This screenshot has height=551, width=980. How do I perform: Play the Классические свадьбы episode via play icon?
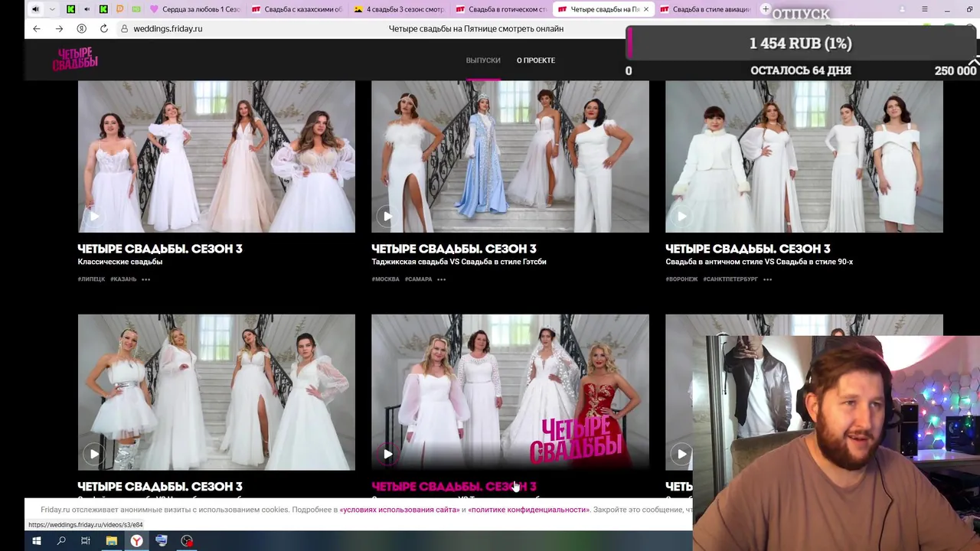tap(94, 217)
